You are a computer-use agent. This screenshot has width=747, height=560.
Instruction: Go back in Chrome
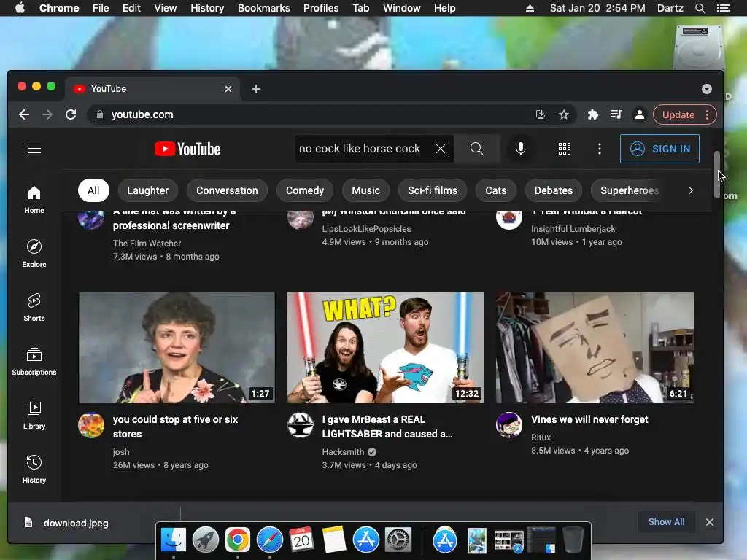(x=24, y=114)
